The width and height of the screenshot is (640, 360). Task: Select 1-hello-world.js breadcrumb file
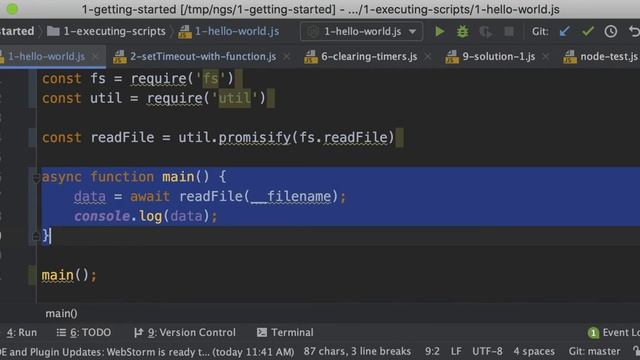(x=229, y=31)
